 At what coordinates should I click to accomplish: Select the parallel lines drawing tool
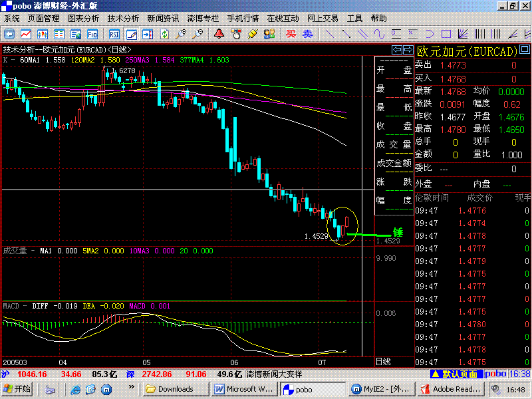(x=363, y=35)
